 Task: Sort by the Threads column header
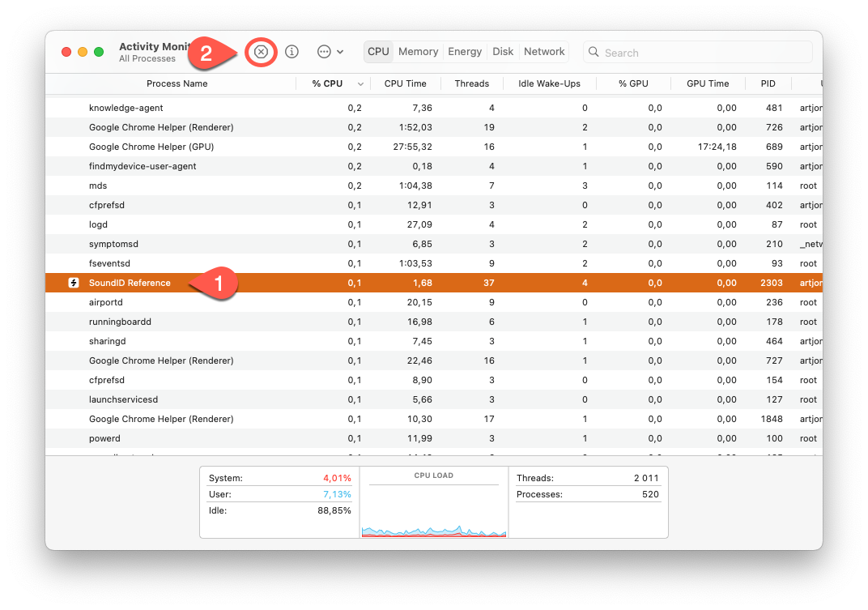(x=471, y=83)
